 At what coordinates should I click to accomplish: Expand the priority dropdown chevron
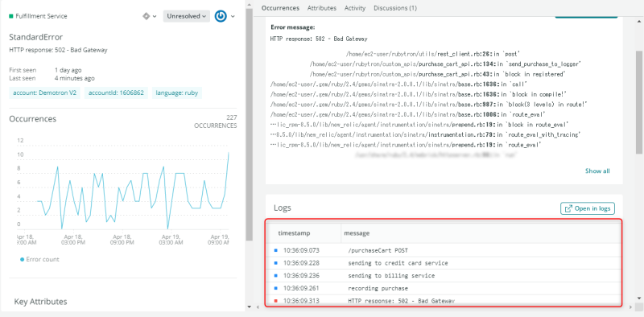[155, 16]
